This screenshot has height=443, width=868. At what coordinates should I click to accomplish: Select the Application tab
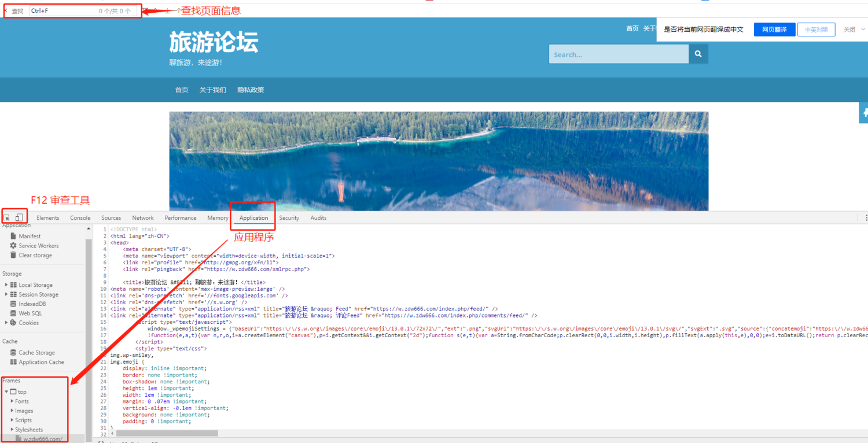(x=253, y=218)
